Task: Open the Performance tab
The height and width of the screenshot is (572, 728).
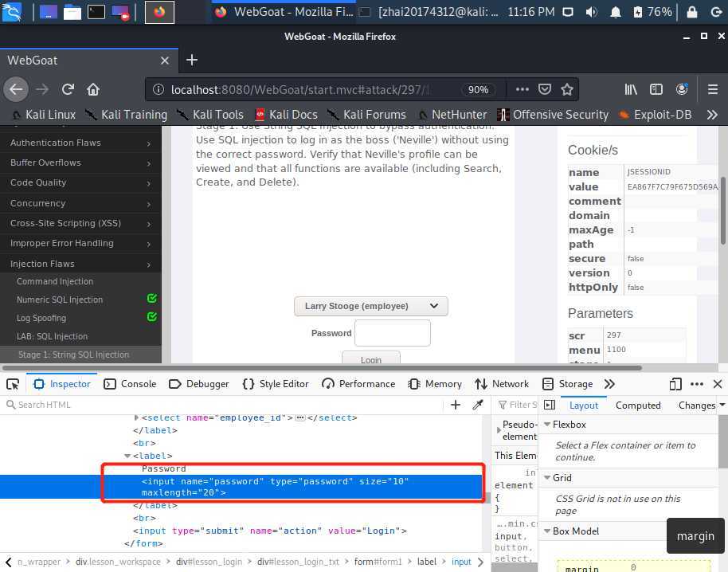Action: click(x=358, y=384)
